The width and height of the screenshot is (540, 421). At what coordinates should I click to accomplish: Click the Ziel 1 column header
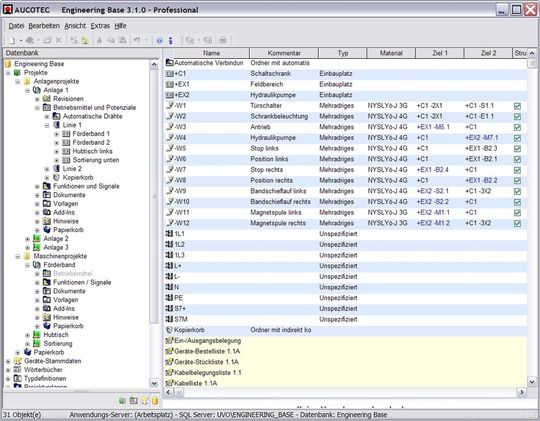pos(440,53)
